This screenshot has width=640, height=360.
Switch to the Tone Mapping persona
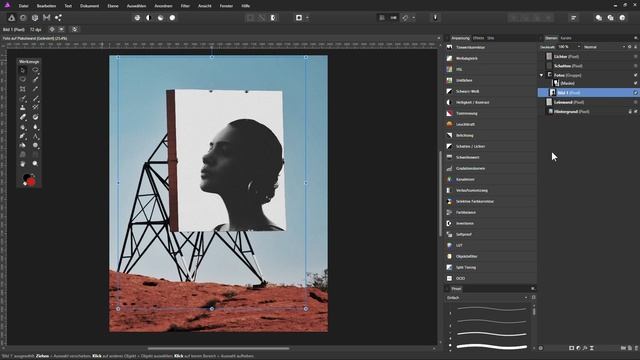(47, 18)
